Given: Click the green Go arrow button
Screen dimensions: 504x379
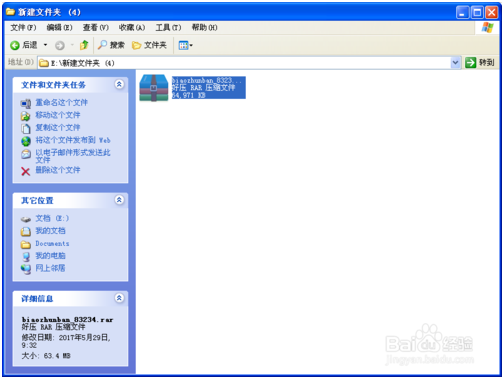Looking at the screenshot, I should [470, 62].
